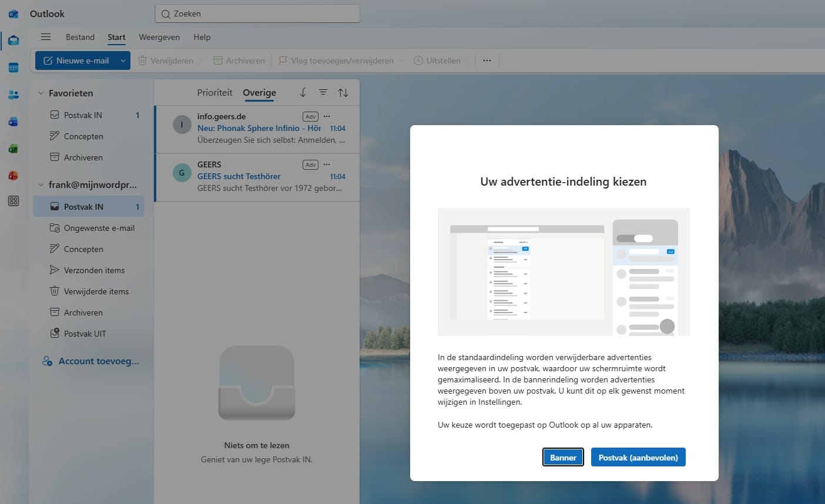This screenshot has height=504, width=825.
Task: Expand the Nieuwe e-mail dropdown arrow
Action: pyautogui.click(x=123, y=61)
